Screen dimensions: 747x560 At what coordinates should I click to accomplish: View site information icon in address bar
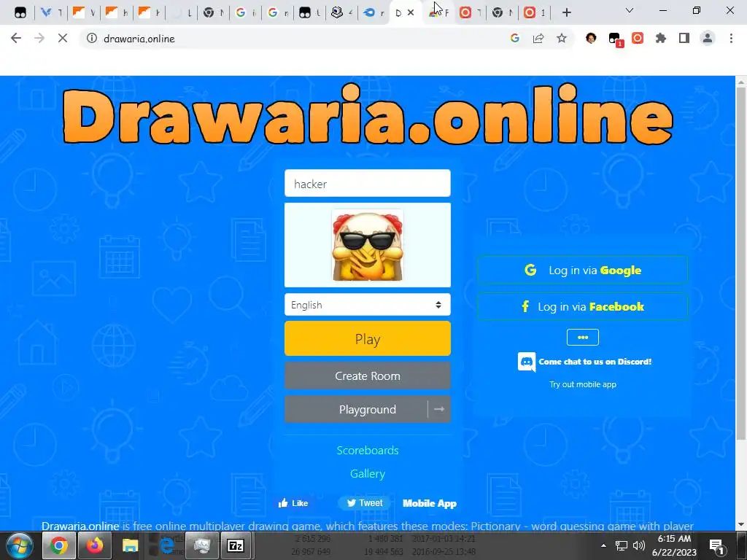click(x=91, y=38)
